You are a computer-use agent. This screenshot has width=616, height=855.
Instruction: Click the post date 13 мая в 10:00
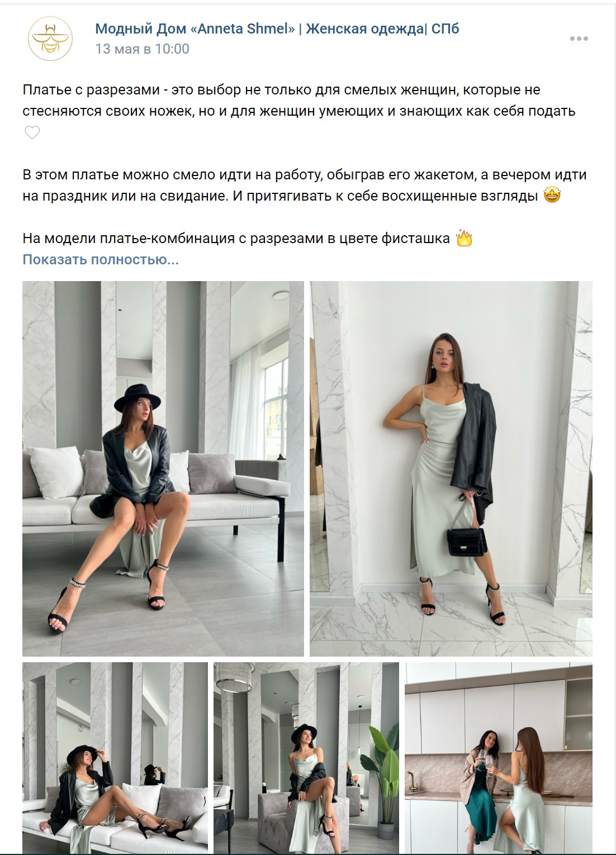[143, 49]
